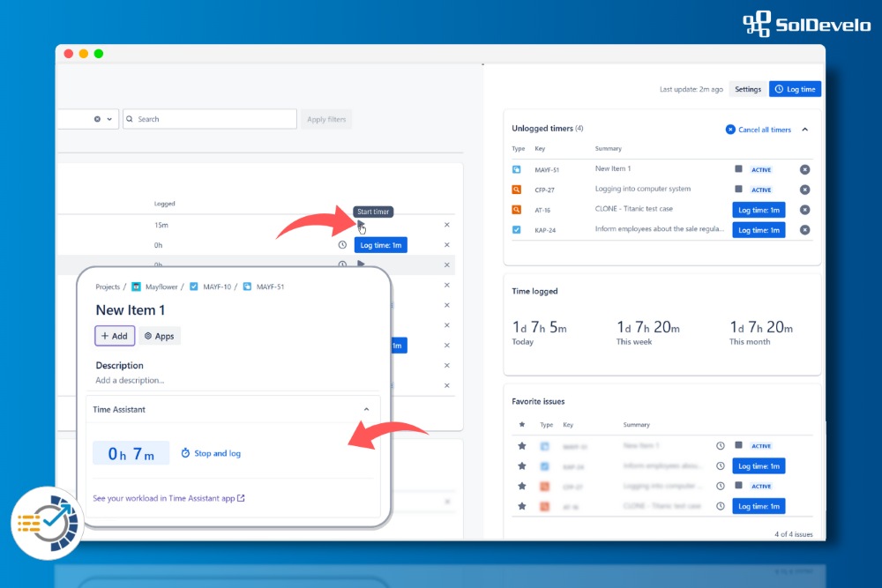Open the Settings menu
The height and width of the screenshot is (588, 882).
click(x=748, y=89)
